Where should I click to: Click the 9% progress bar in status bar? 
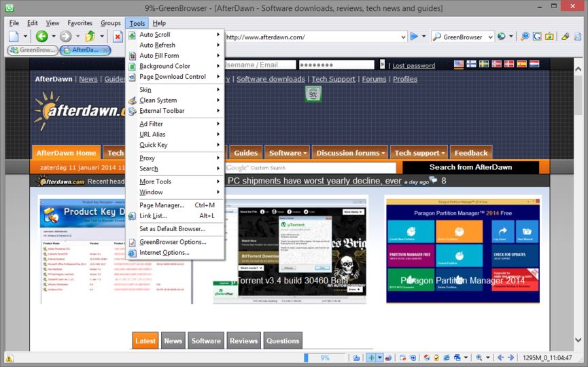[324, 357]
